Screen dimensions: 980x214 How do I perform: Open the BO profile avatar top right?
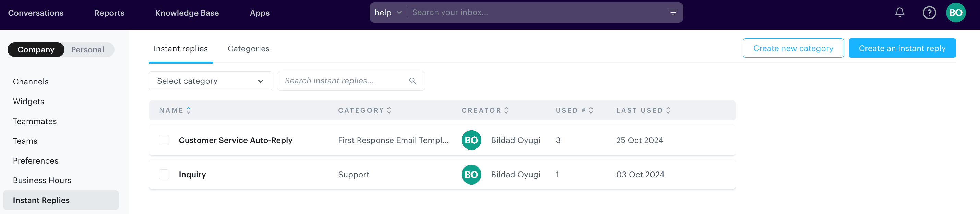click(956, 13)
